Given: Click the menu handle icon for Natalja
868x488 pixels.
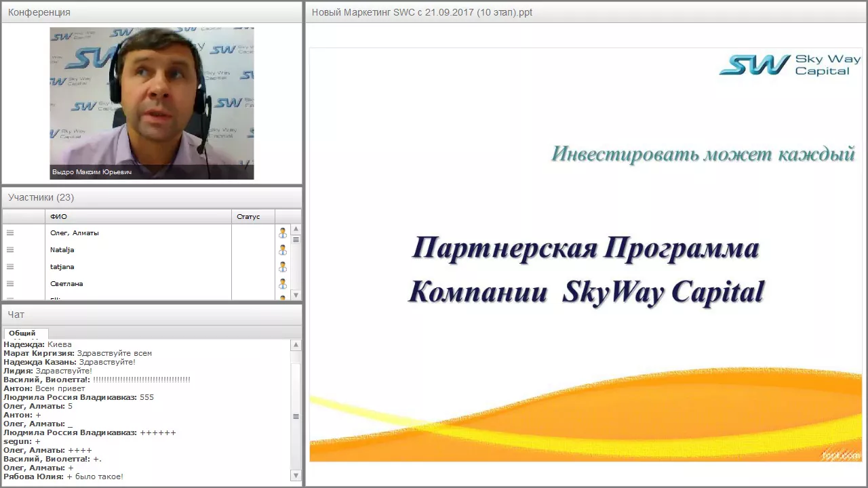Looking at the screenshot, I should (10, 250).
